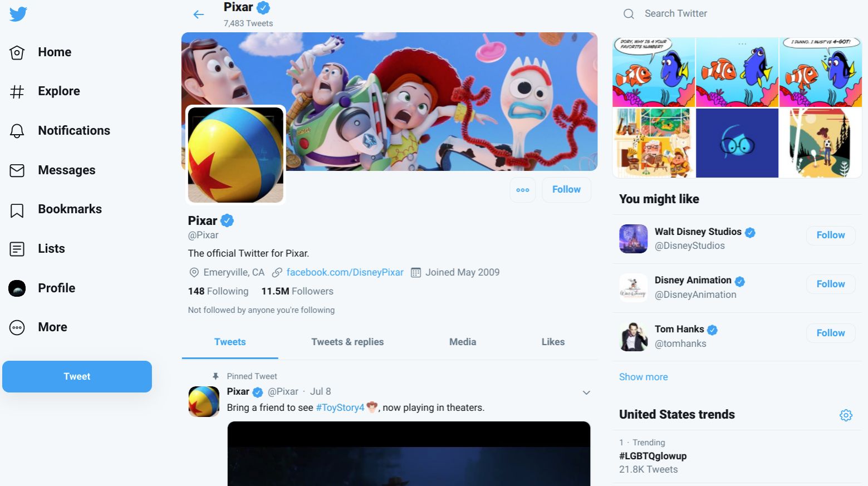This screenshot has width=868, height=486.
Task: Open Up house illustration thumbnail
Action: [x=654, y=144]
